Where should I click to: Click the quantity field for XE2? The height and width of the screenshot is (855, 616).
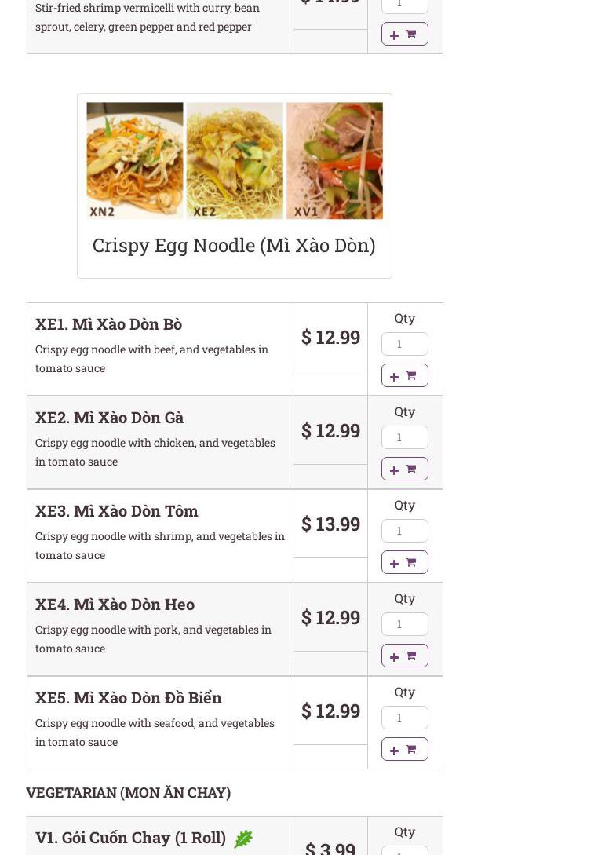point(404,437)
